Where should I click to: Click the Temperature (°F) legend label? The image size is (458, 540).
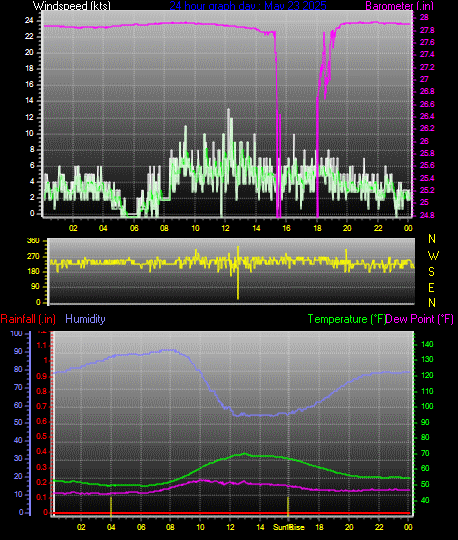pyautogui.click(x=347, y=319)
